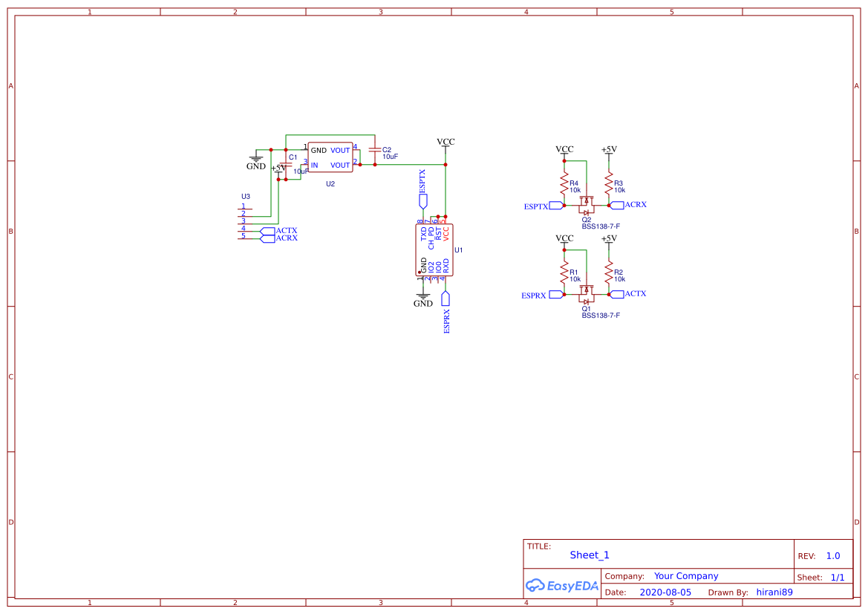This screenshot has height=614, width=868.
Task: Click the drawn-by name hirani89
Action: coord(774,592)
